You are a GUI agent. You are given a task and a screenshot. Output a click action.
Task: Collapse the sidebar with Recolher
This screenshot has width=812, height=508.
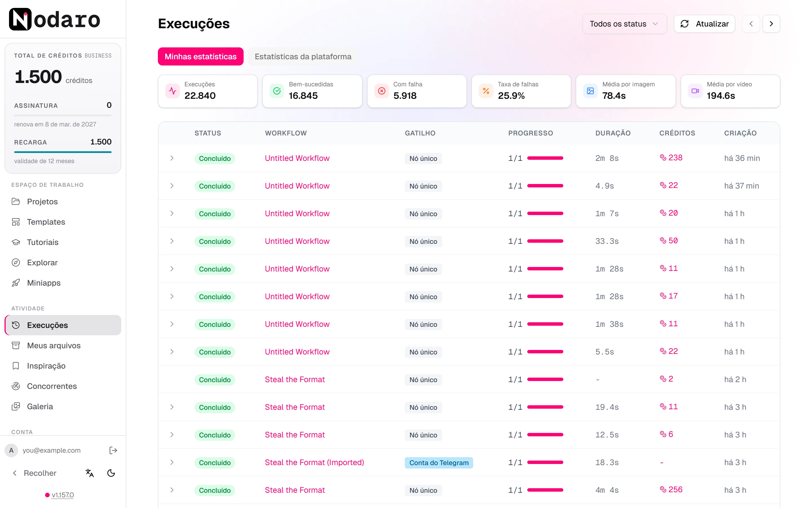click(x=35, y=473)
